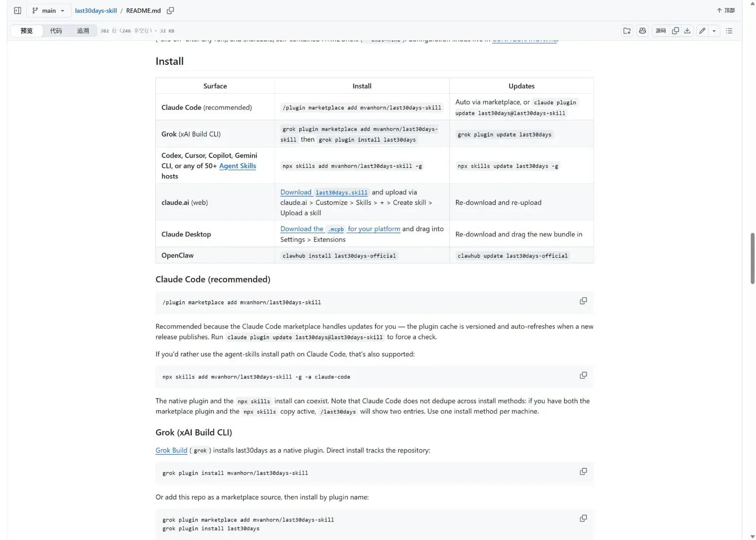Open the Agent Skills link
The image size is (756, 540).
pyautogui.click(x=238, y=166)
